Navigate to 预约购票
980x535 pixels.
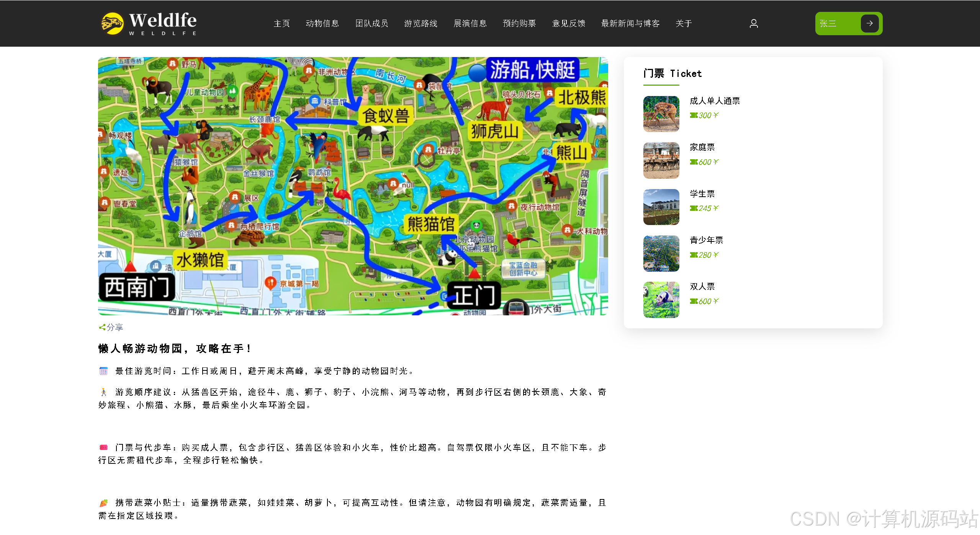(519, 23)
